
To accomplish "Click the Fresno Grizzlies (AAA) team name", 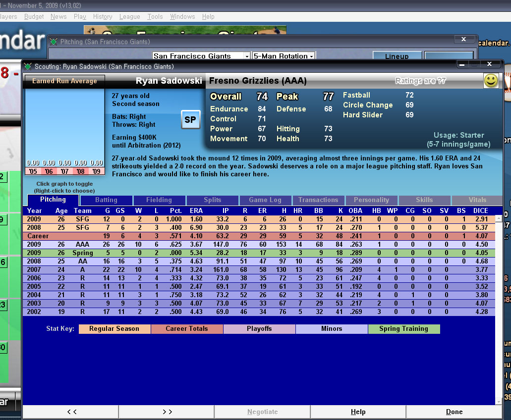I will pos(258,81).
